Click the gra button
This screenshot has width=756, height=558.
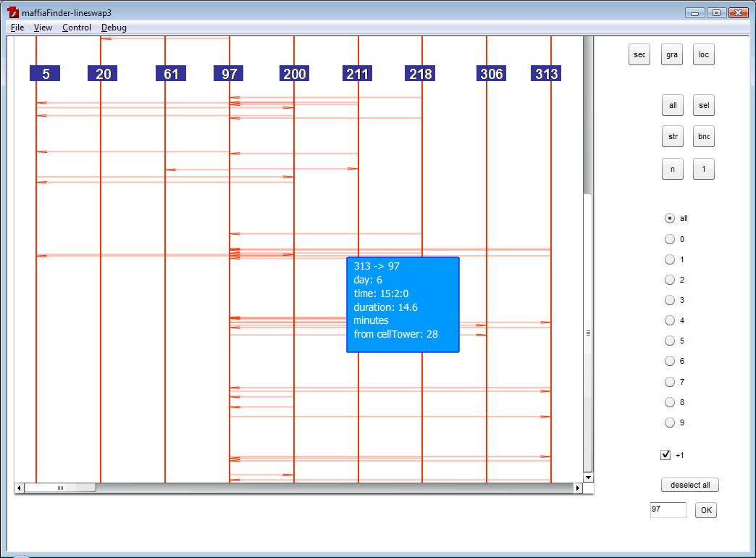671,54
